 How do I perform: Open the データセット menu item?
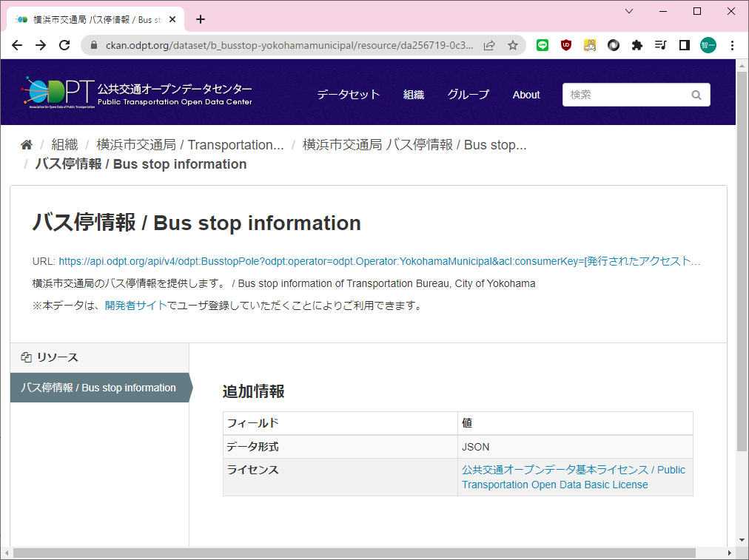click(348, 95)
